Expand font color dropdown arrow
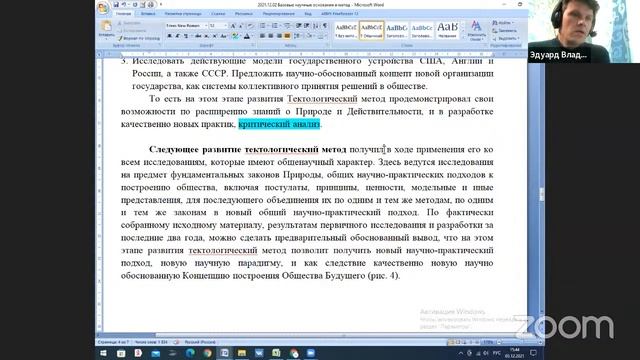The image size is (640, 360). point(252,36)
